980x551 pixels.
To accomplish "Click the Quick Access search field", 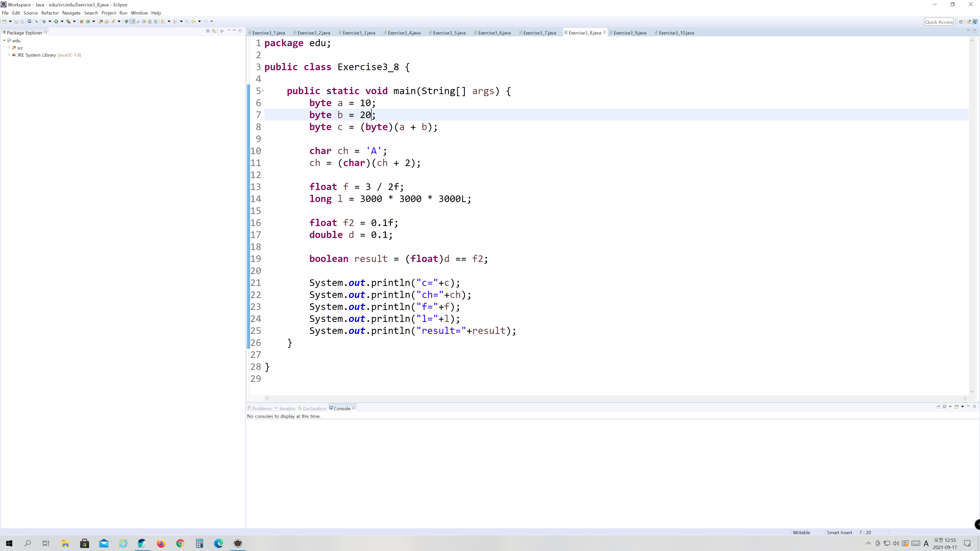I will coord(939,22).
